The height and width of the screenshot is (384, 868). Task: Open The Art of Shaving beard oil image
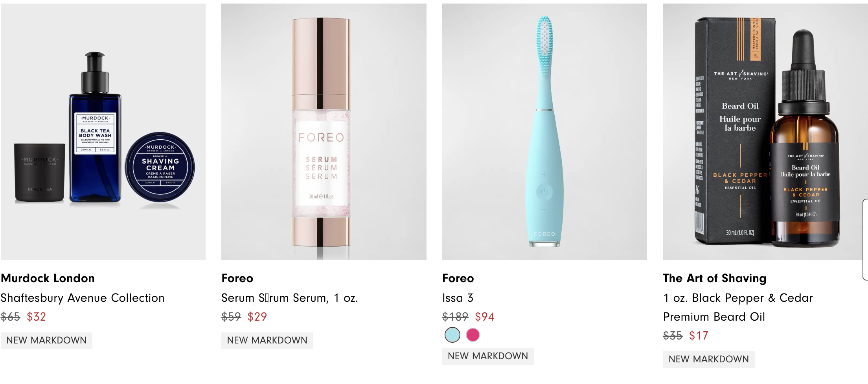[x=765, y=132]
